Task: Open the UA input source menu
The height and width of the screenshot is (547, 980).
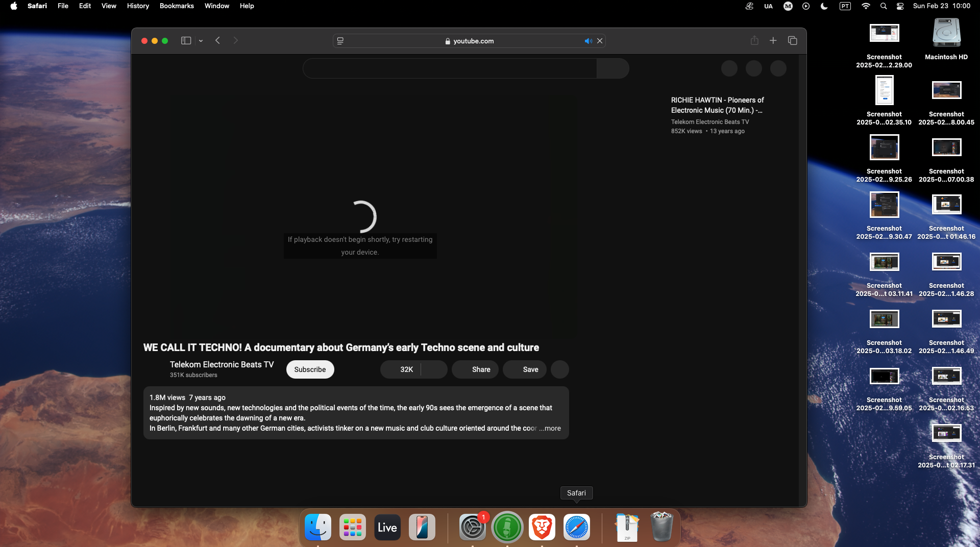Action: point(768,6)
